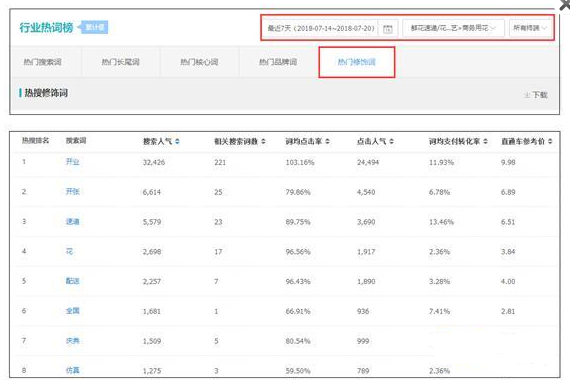This screenshot has width=570, height=386.
Task: Click the 行业热词榜 title text
Action: point(46,28)
